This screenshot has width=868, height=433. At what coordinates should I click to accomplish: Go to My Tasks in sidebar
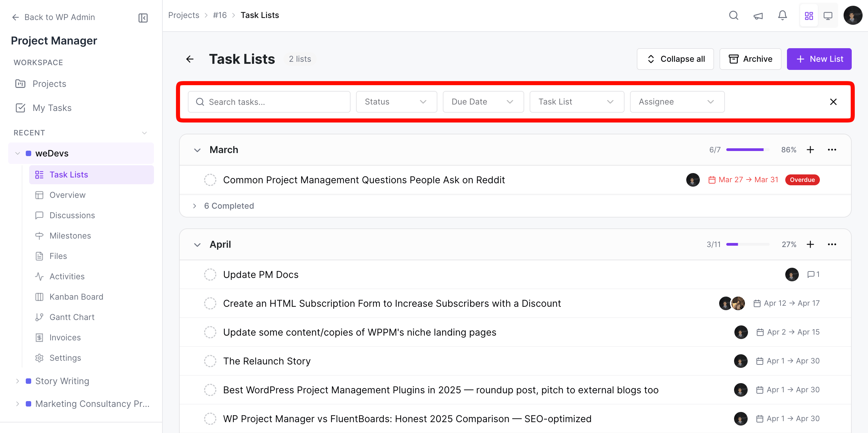(x=52, y=108)
